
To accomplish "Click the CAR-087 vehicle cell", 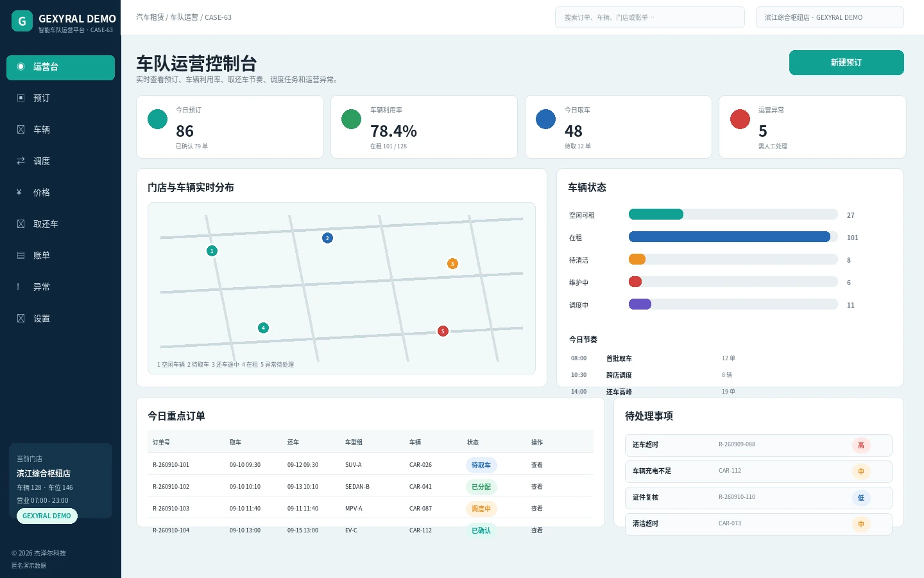I will click(x=421, y=509).
